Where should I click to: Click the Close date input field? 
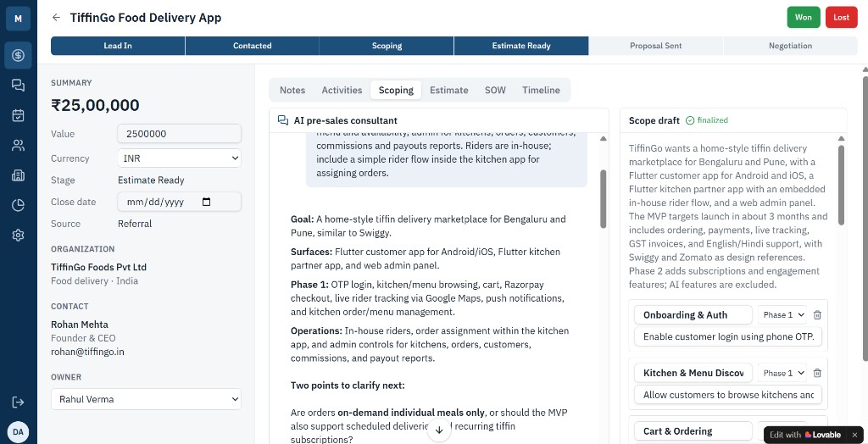pyautogui.click(x=180, y=202)
